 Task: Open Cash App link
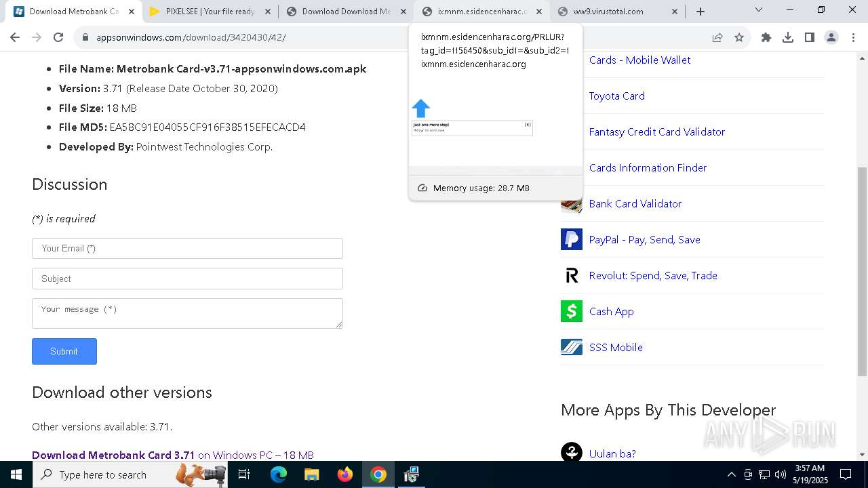coord(612,311)
